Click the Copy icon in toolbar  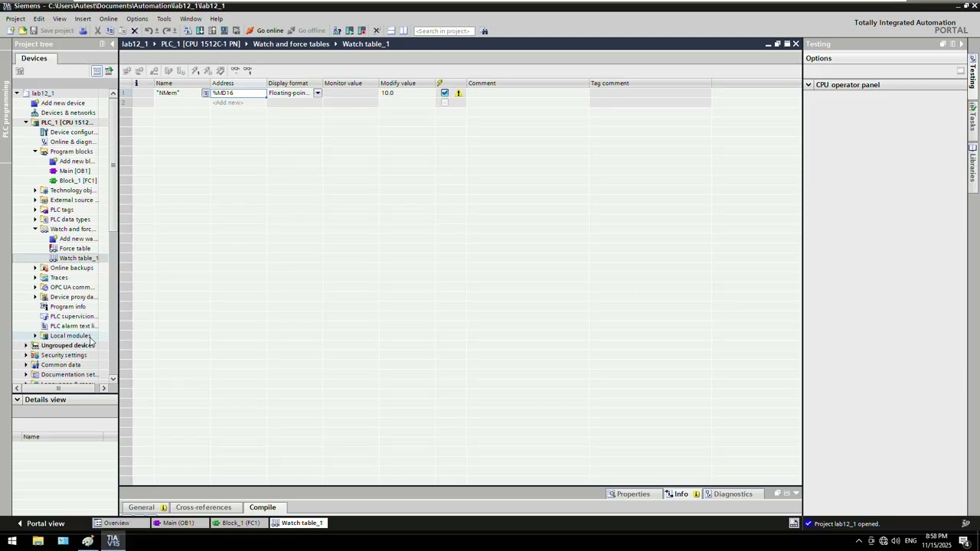click(109, 31)
